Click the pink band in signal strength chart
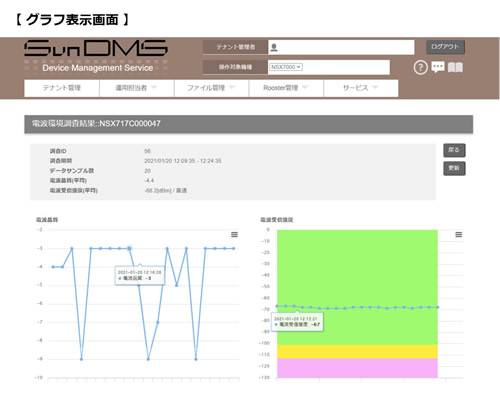 pyautogui.click(x=357, y=368)
